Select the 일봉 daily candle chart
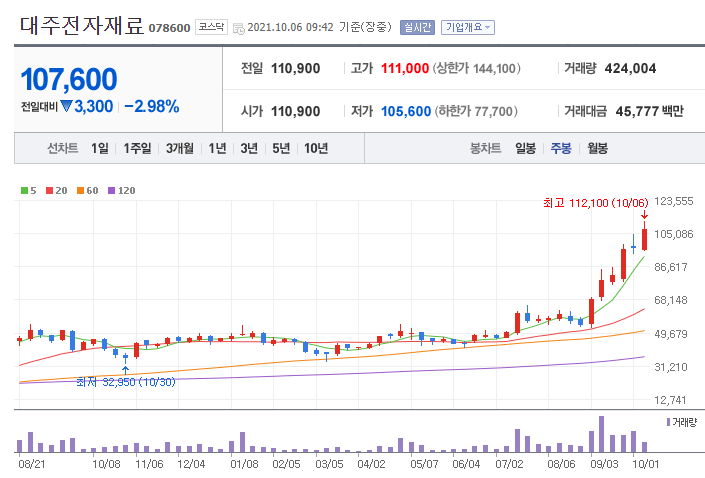The height and width of the screenshot is (478, 705). coord(526,148)
